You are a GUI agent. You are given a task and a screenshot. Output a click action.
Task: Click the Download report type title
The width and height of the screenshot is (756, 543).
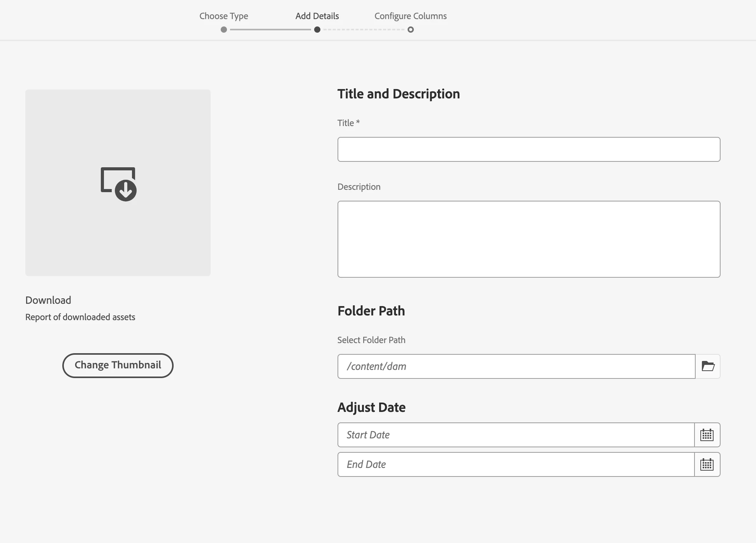(x=48, y=300)
